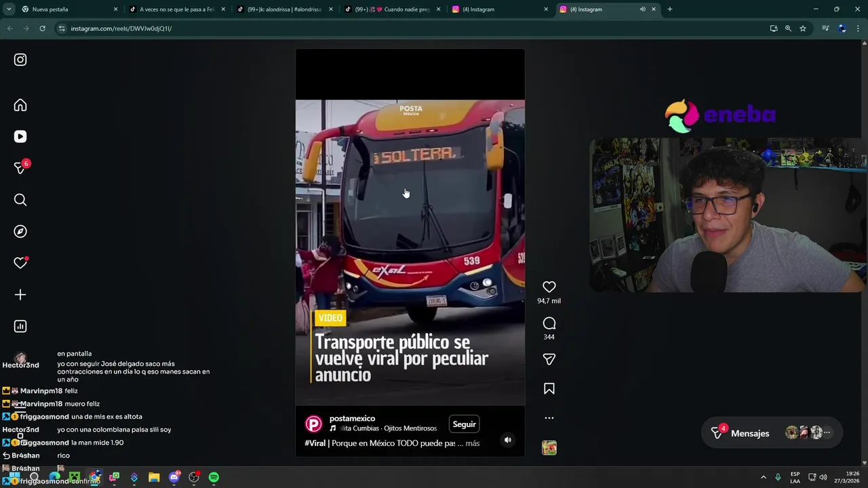Like the reel with heart icon
Viewport: 868px width, 488px height.
(x=549, y=287)
